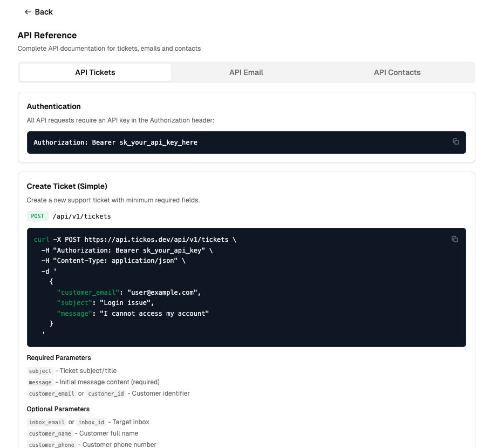Click the green POST method badge
This screenshot has width=491, height=448.
pyautogui.click(x=38, y=216)
